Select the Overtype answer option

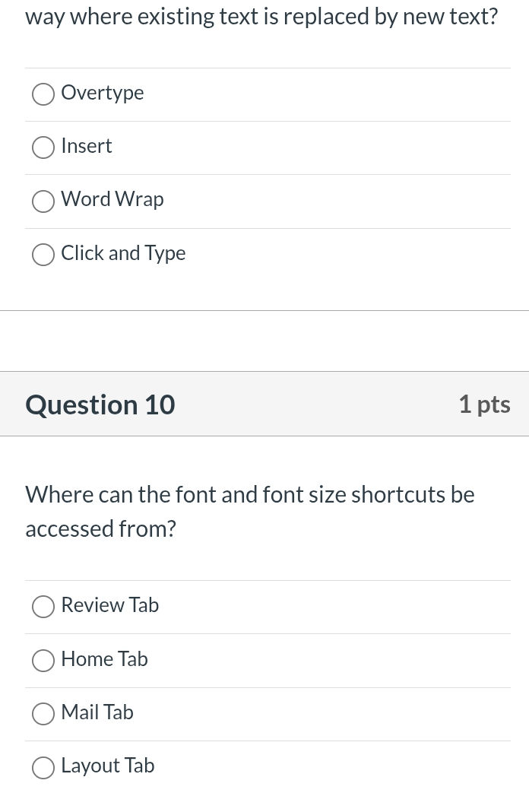coord(43,94)
